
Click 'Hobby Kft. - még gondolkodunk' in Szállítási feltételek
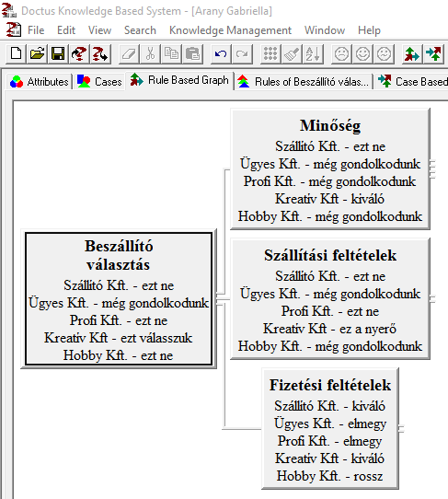pos(330,346)
